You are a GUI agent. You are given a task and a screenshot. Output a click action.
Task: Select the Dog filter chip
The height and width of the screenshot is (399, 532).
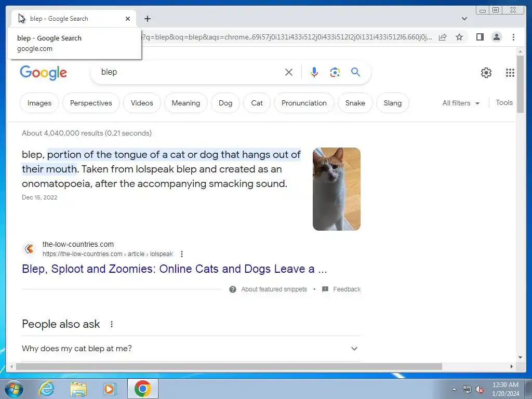tap(225, 103)
